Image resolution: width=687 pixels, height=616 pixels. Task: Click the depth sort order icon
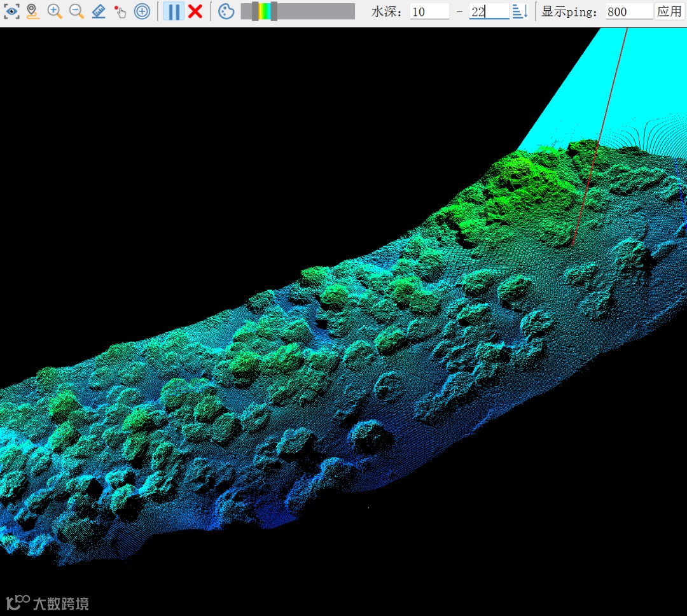[x=520, y=11]
